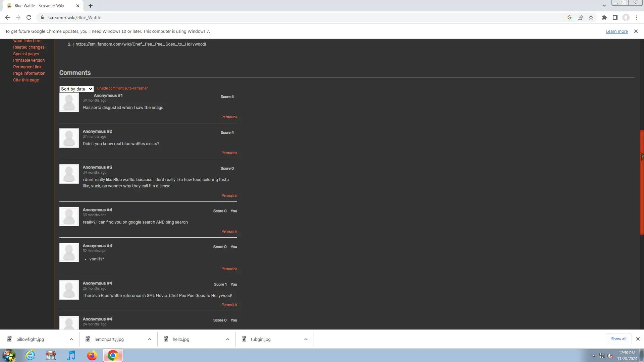Enable comment auto-refresher
Screen dimensions: 644x362
(x=122, y=88)
